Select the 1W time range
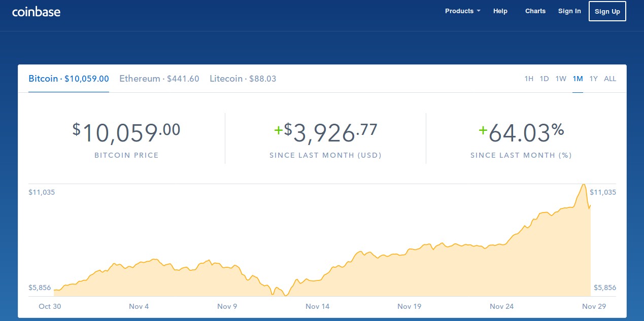 (561, 79)
